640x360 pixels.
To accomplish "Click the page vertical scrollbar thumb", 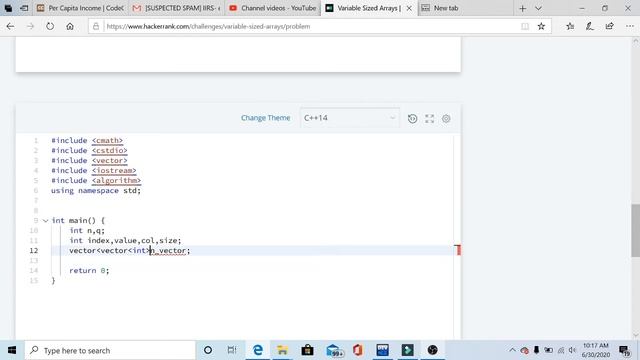I will point(636,231).
